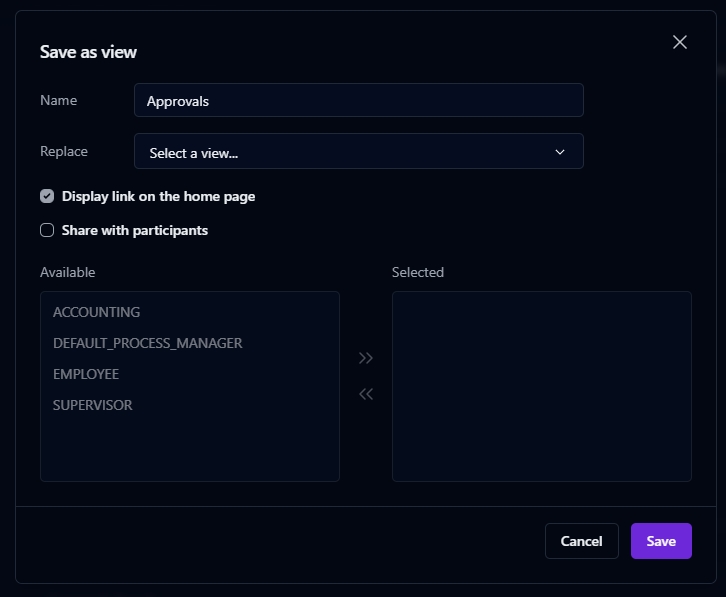The width and height of the screenshot is (726, 597).
Task: Close the Save as view dialog
Action: click(680, 42)
